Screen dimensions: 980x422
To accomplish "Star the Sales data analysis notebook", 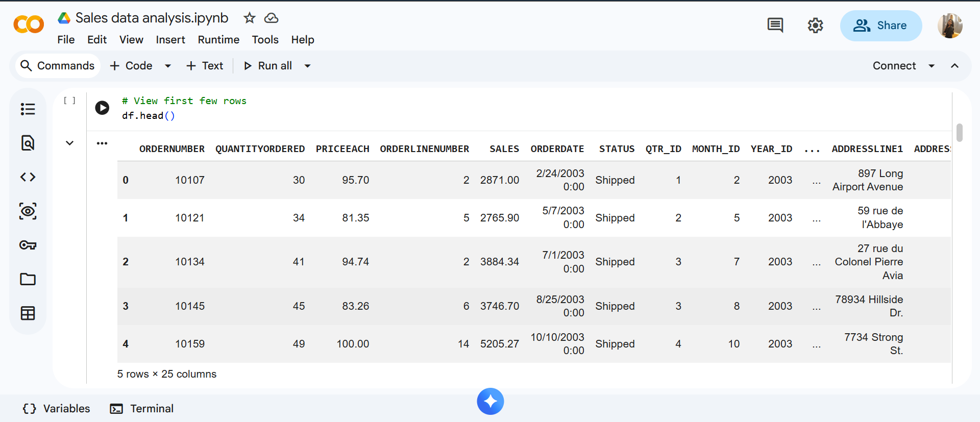I will click(x=249, y=18).
